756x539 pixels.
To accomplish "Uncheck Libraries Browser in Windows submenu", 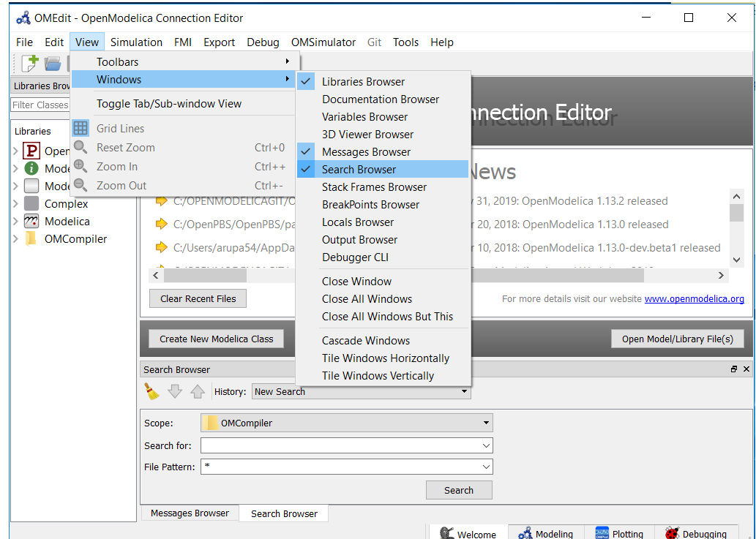I will pos(363,82).
